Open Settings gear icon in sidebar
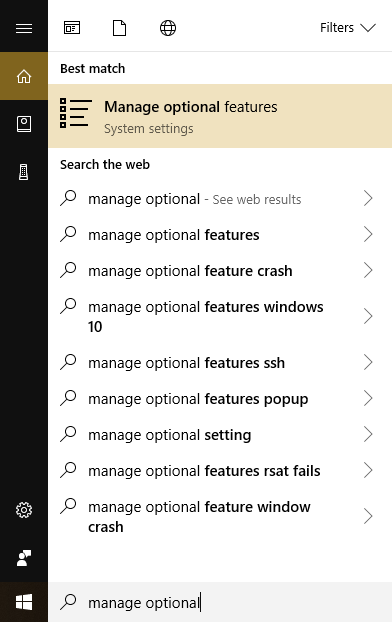The width and height of the screenshot is (392, 622). [24, 510]
